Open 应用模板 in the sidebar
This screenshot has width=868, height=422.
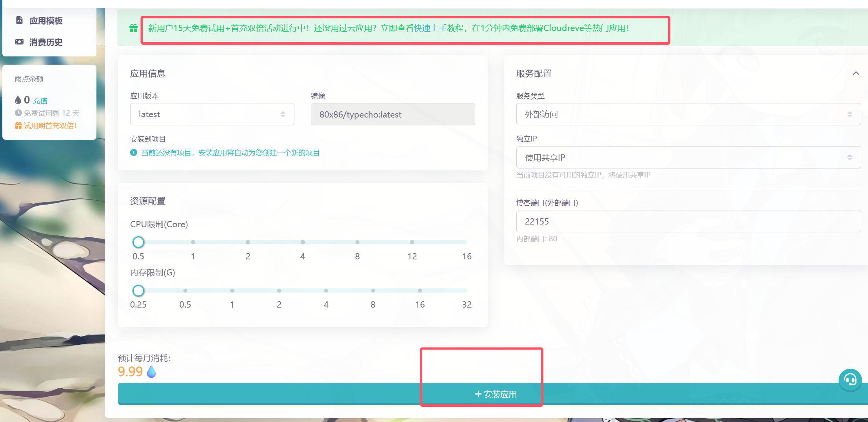pos(46,21)
